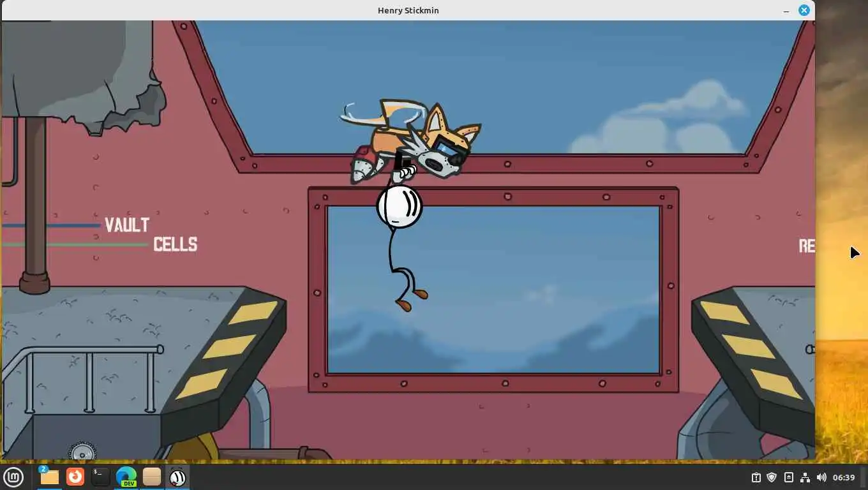Open the update notification tray icon
The image size is (868, 490).
[756, 477]
